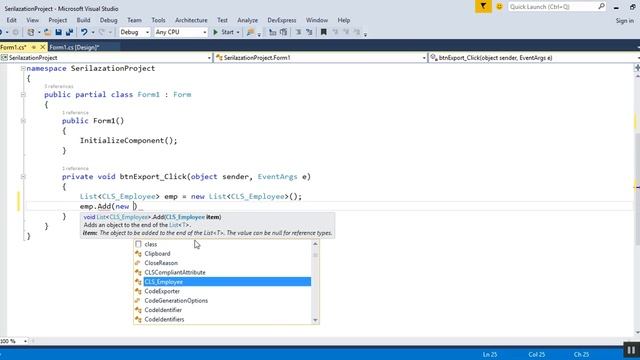Open the Debug menu

108,20
